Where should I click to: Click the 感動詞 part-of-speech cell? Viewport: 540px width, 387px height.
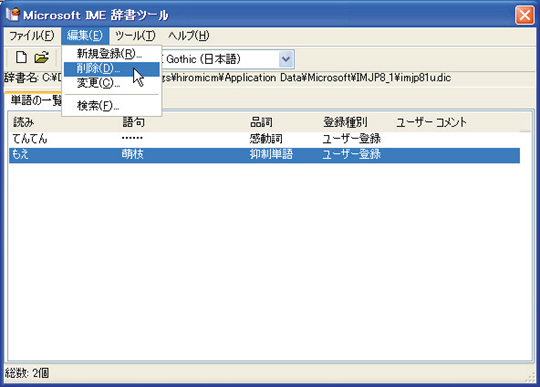point(266,139)
